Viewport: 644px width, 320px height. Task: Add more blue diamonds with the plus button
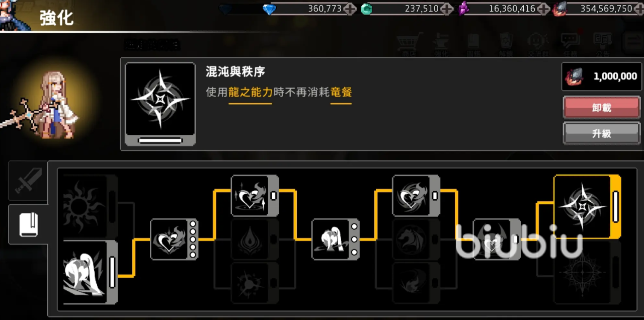tap(350, 9)
